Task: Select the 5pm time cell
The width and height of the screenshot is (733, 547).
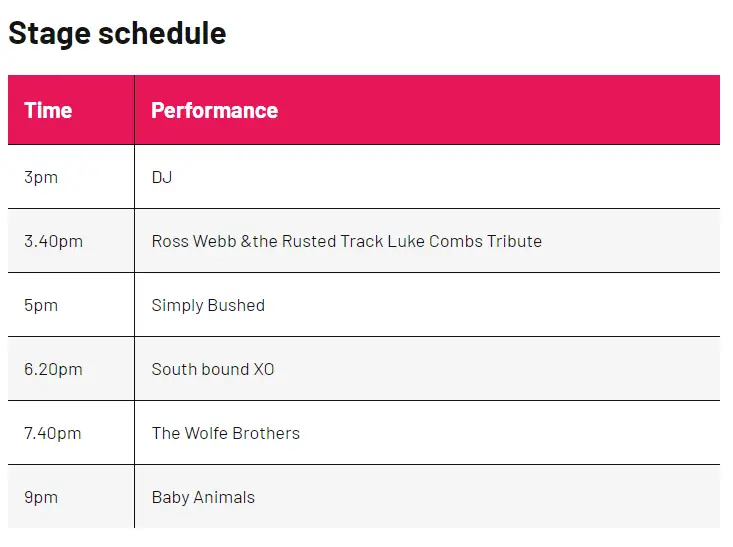Action: [71, 305]
